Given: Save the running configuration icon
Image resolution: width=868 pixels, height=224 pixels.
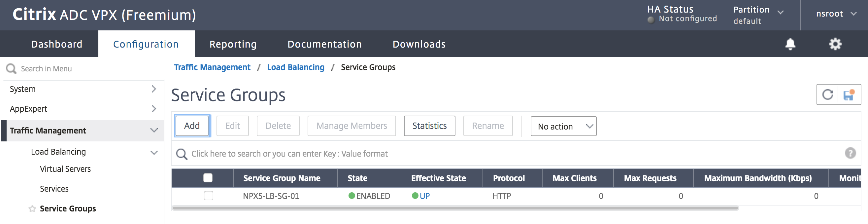Looking at the screenshot, I should [x=849, y=95].
